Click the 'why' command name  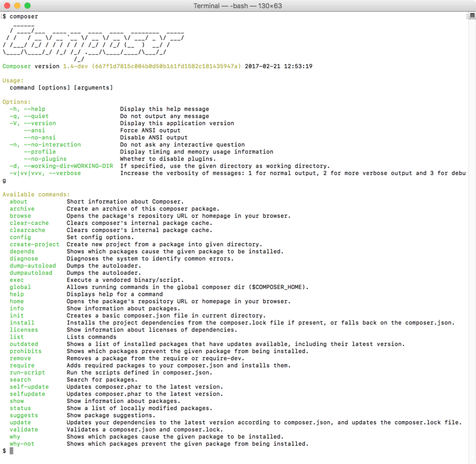pos(15,437)
